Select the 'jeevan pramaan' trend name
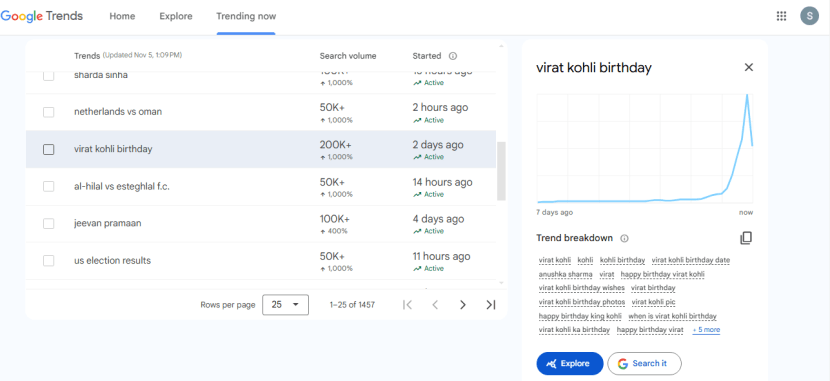 107,223
